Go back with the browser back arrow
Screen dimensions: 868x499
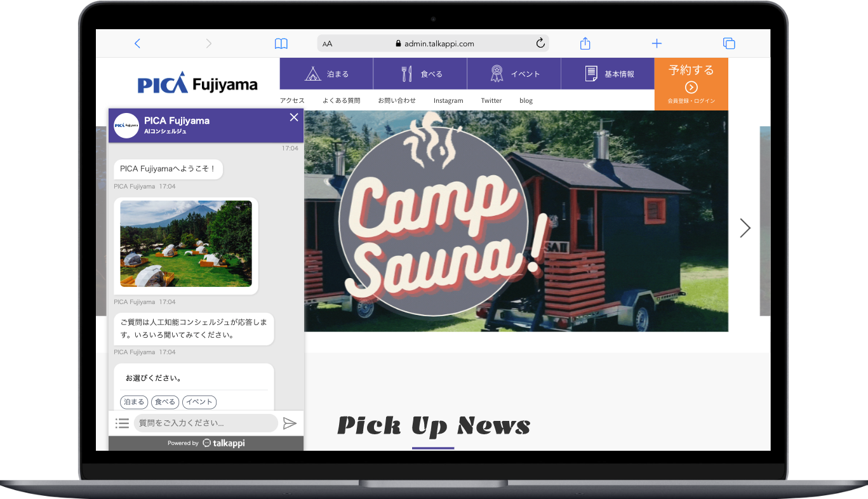point(137,43)
